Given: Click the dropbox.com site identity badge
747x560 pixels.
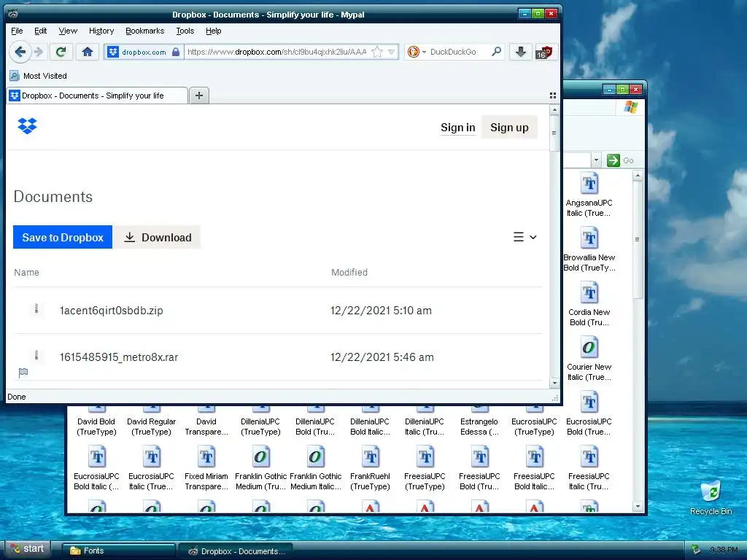Looking at the screenshot, I should click(x=144, y=52).
